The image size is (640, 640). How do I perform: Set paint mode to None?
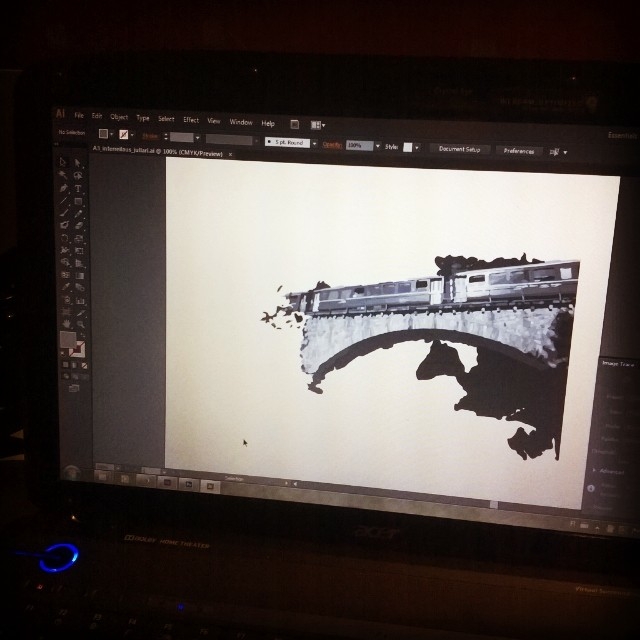point(84,366)
